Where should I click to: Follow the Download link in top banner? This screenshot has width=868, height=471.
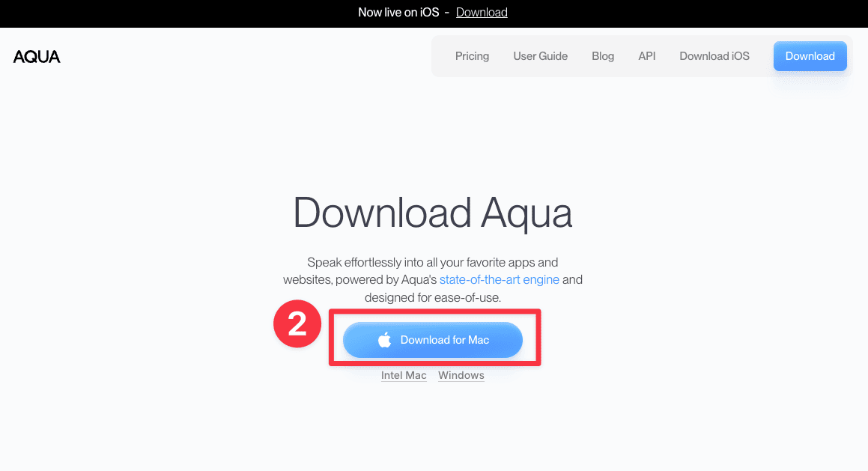point(482,12)
